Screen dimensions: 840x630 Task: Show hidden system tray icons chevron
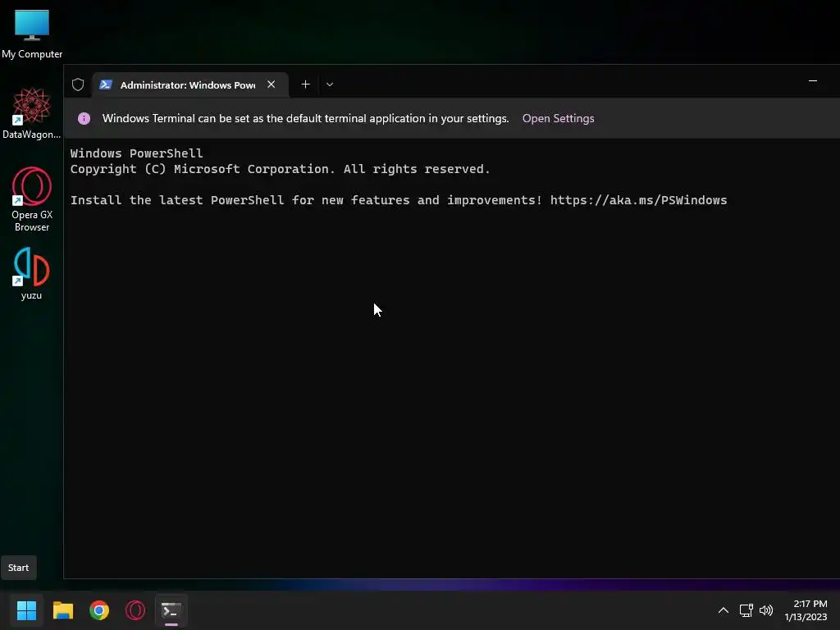[724, 610]
